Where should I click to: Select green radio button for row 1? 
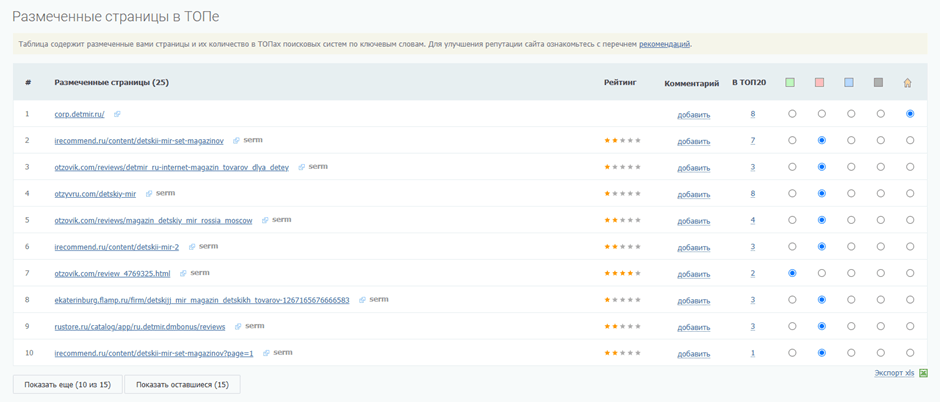[792, 114]
